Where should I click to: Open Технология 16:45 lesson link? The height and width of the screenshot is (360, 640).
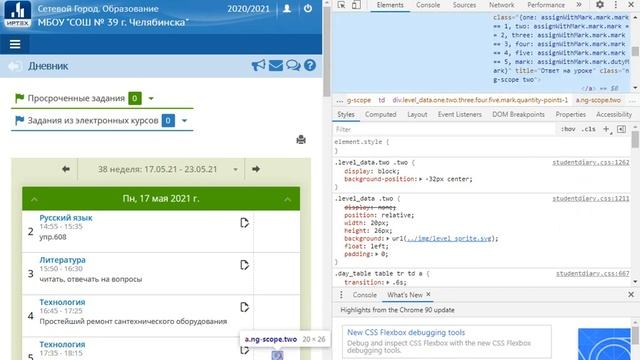click(x=62, y=302)
